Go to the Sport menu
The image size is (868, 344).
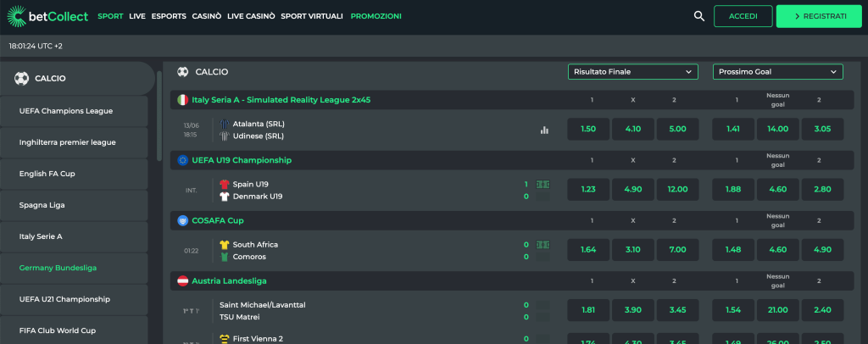pos(110,16)
